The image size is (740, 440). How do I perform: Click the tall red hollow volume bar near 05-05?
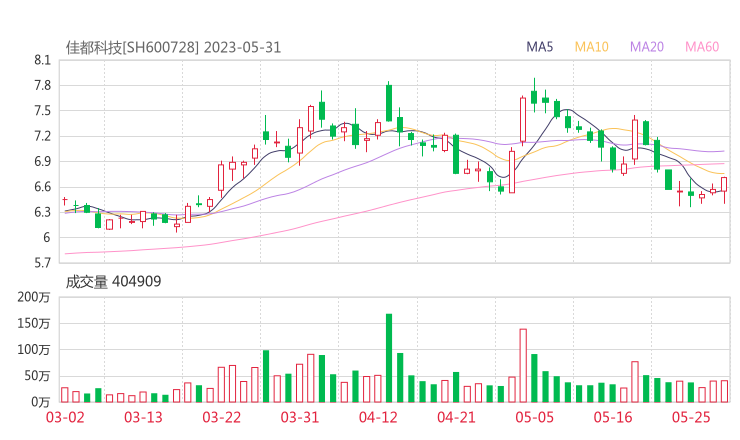pos(523,365)
